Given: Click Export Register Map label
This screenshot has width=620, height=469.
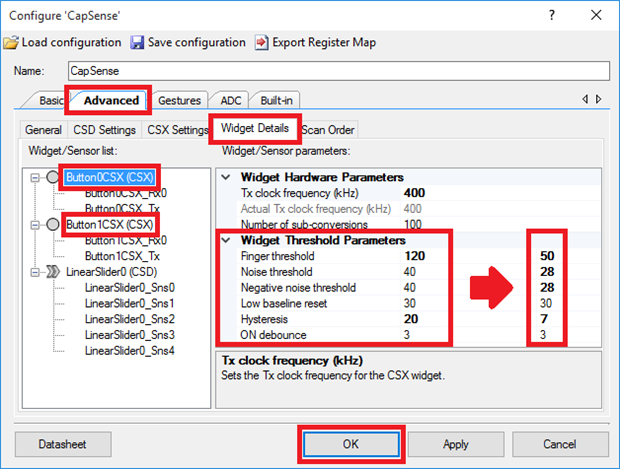Looking at the screenshot, I should (x=324, y=42).
